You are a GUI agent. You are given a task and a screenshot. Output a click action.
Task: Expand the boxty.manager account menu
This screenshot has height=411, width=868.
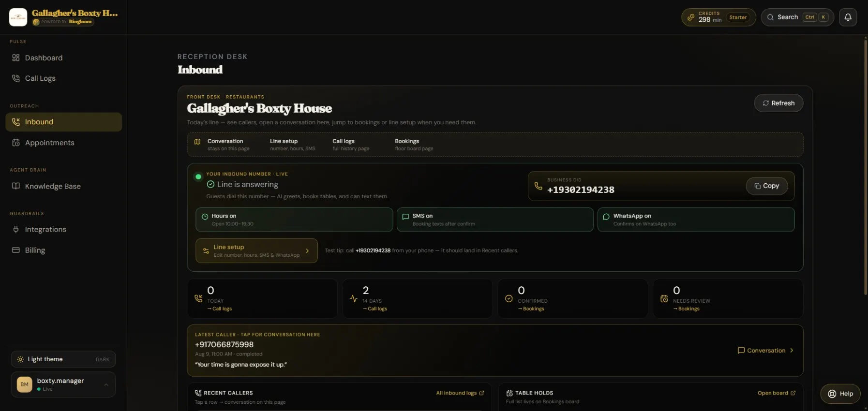(x=63, y=384)
